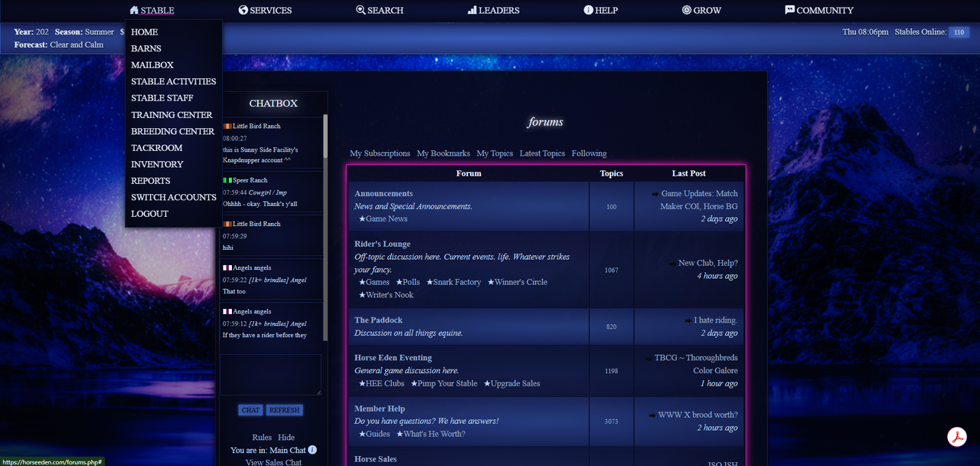This screenshot has width=980, height=466.
Task: Open the Following tab
Action: pyautogui.click(x=589, y=153)
